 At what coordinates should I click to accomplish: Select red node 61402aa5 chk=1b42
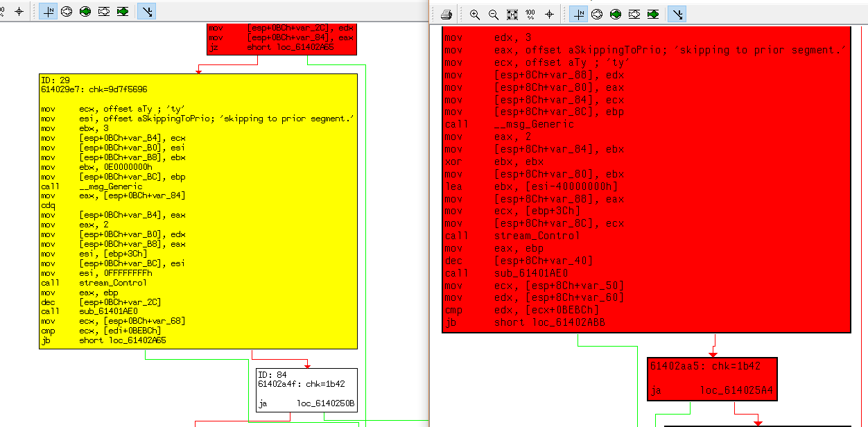pyautogui.click(x=711, y=378)
